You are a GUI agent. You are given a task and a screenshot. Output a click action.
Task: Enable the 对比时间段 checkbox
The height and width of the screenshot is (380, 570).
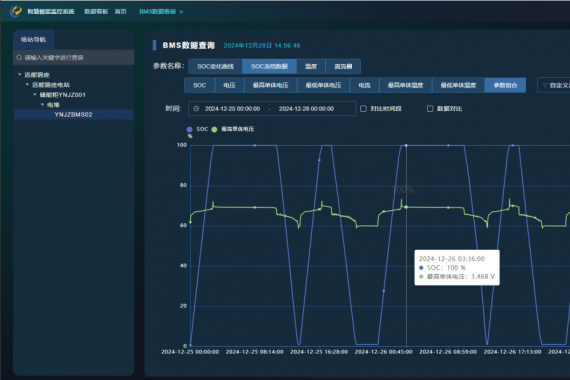tap(363, 108)
